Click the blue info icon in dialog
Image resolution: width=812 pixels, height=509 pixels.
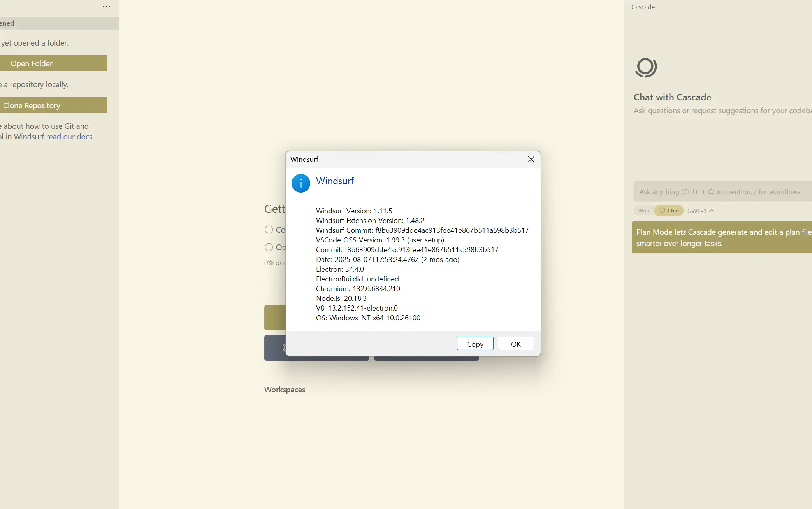pos(301,183)
